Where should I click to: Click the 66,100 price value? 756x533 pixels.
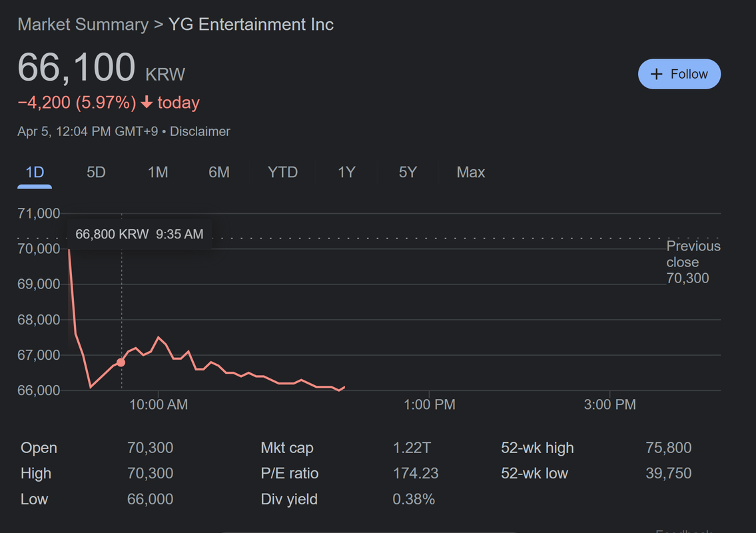pos(76,67)
